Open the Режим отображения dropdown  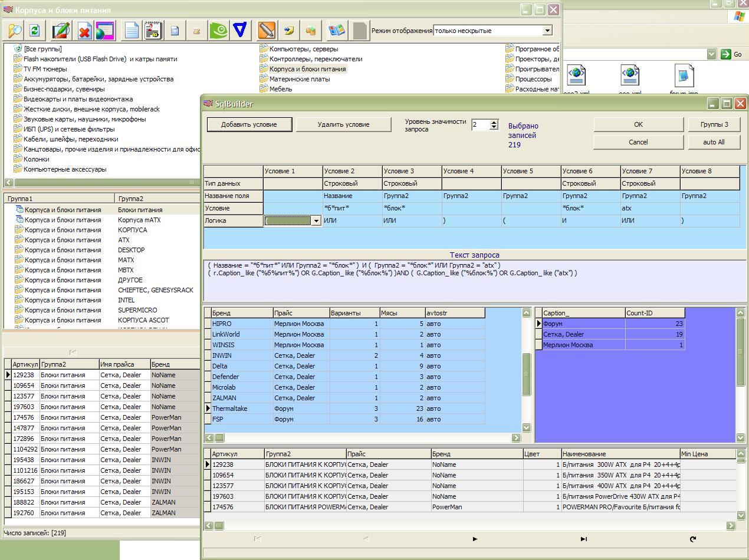(547, 31)
